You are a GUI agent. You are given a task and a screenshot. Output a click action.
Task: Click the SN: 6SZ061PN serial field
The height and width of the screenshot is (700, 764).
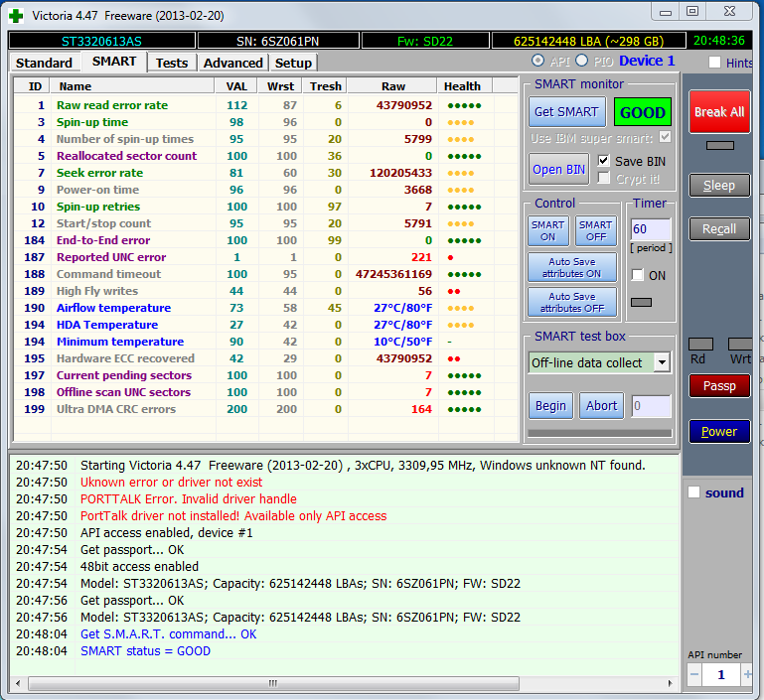[278, 41]
